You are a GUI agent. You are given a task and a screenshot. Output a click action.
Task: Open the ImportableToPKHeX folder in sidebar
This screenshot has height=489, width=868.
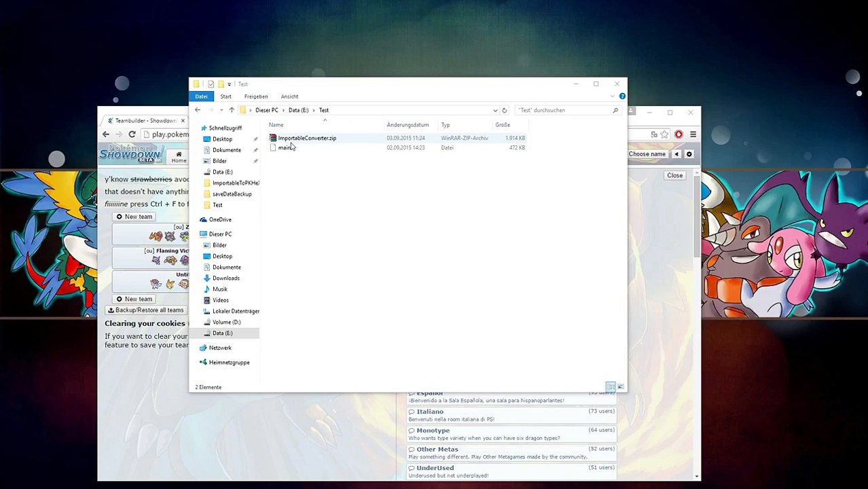click(x=235, y=183)
